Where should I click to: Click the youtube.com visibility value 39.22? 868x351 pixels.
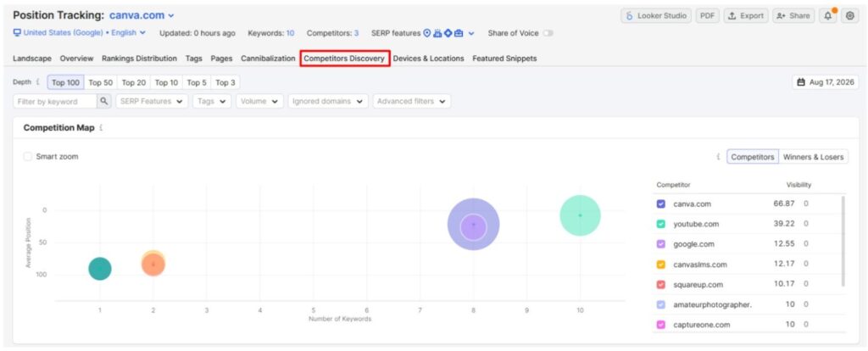[784, 224]
